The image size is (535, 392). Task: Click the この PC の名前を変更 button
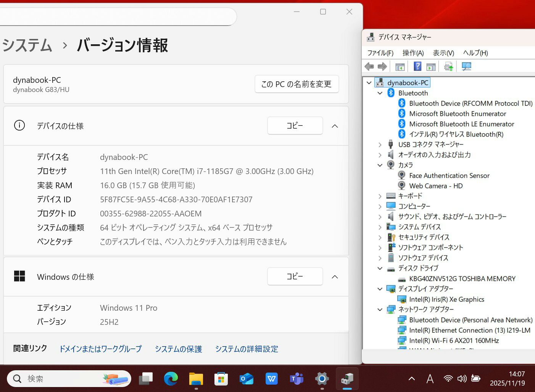pos(297,84)
